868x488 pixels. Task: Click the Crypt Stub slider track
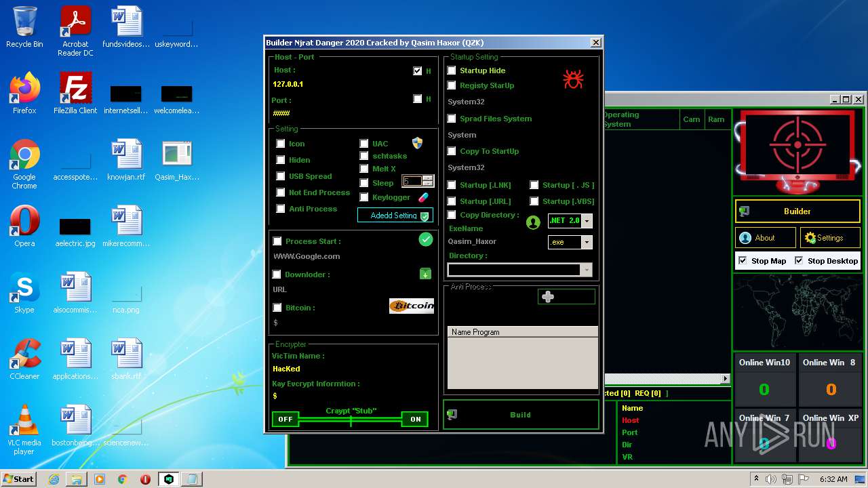(350, 420)
